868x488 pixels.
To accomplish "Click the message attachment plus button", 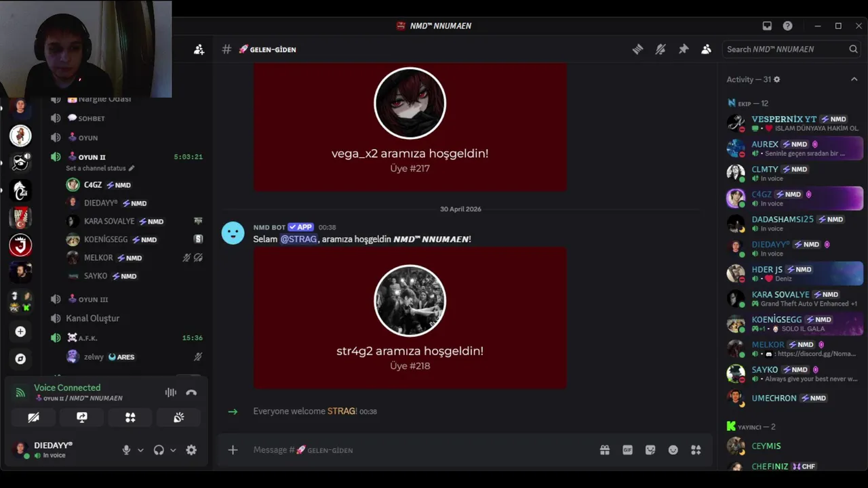I will 233,449.
